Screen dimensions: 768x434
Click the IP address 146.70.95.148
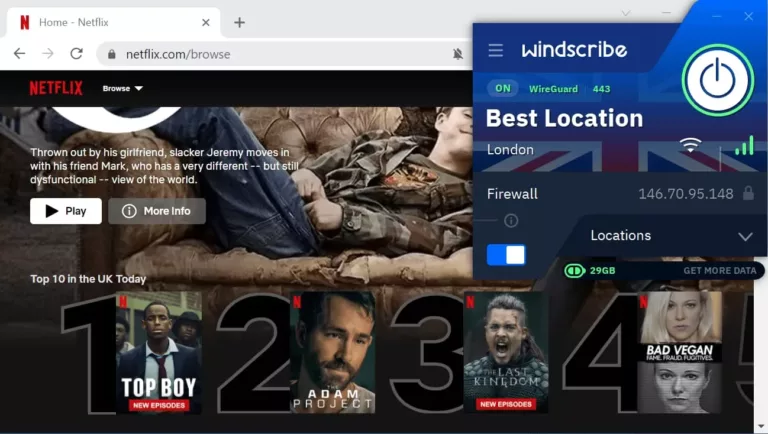[x=686, y=194]
